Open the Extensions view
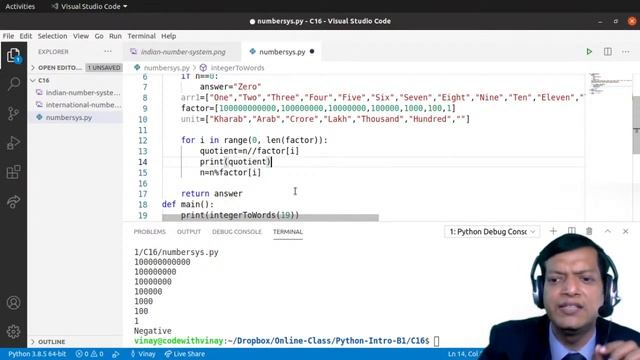 tap(13, 172)
